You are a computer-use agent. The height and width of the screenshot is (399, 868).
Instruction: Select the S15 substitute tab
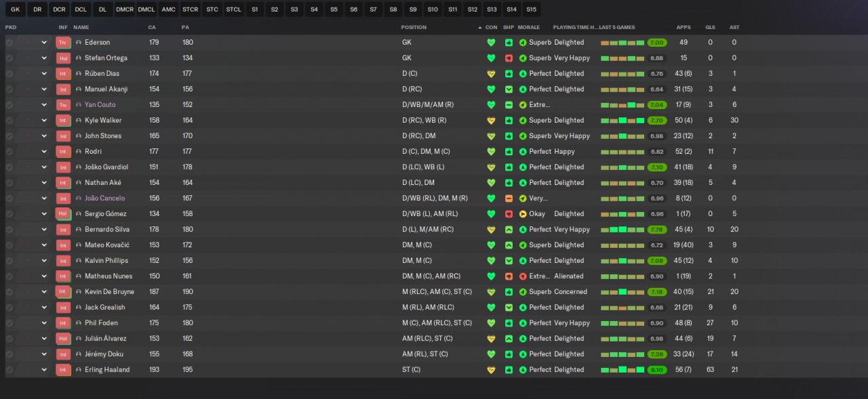point(531,9)
